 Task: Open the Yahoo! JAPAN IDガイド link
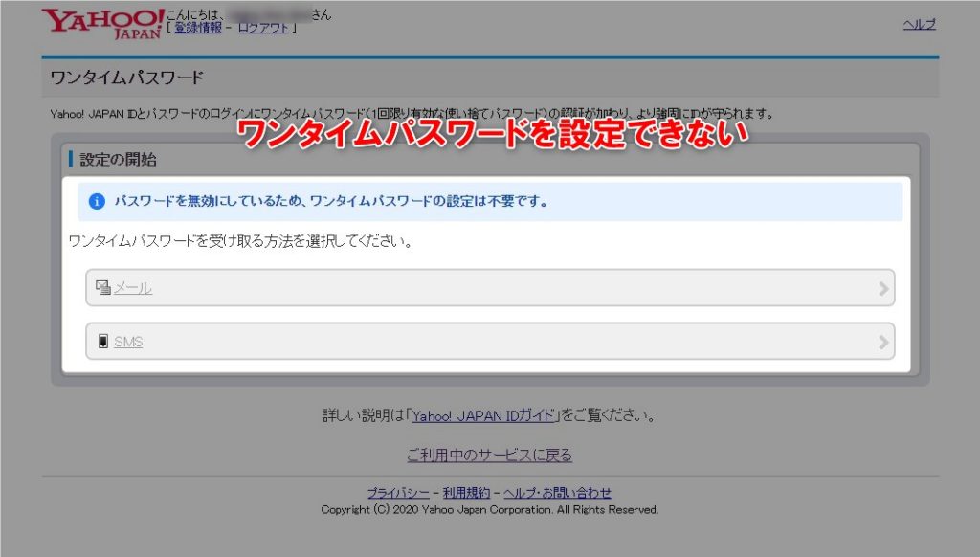(483, 415)
